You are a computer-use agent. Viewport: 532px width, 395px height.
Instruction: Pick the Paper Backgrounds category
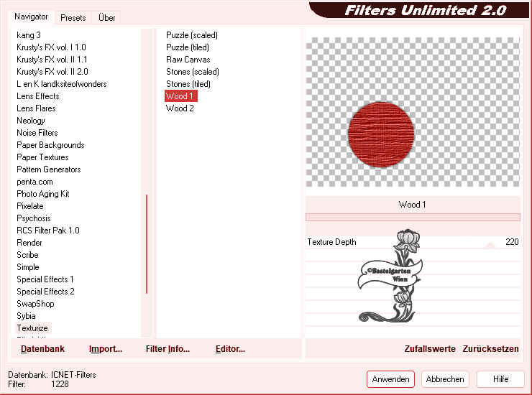[50, 145]
